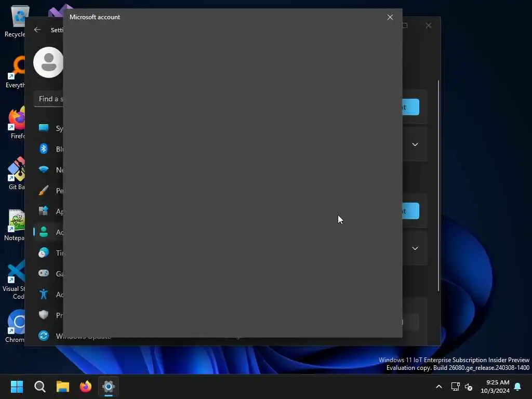532x399 pixels.
Task: Open the Accessibility figure icon
Action: [44, 294]
